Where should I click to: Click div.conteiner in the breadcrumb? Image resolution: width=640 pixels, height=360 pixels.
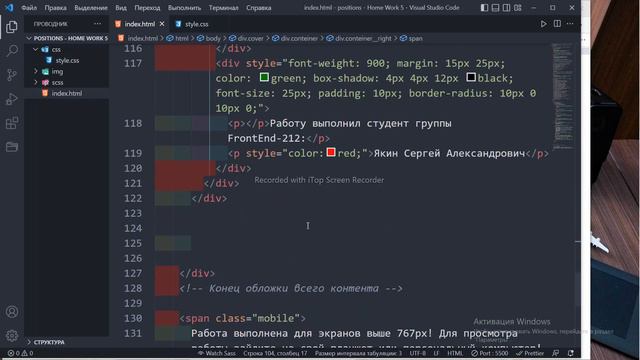(299, 38)
